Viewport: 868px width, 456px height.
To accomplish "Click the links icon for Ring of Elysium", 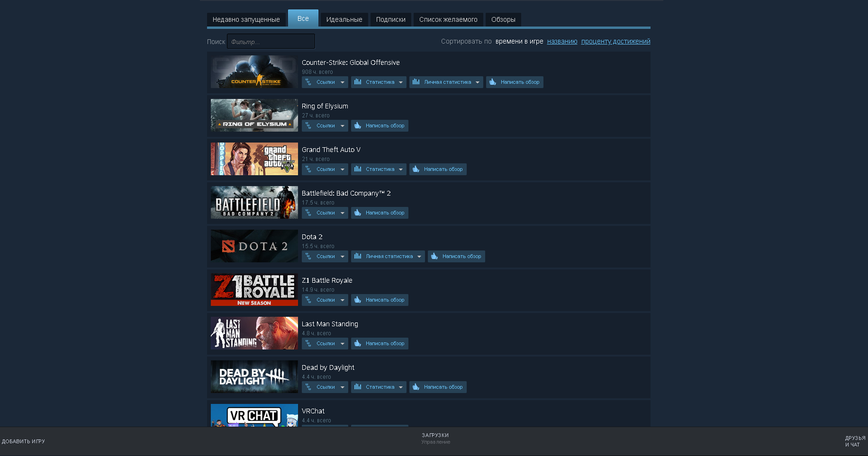I will point(308,125).
